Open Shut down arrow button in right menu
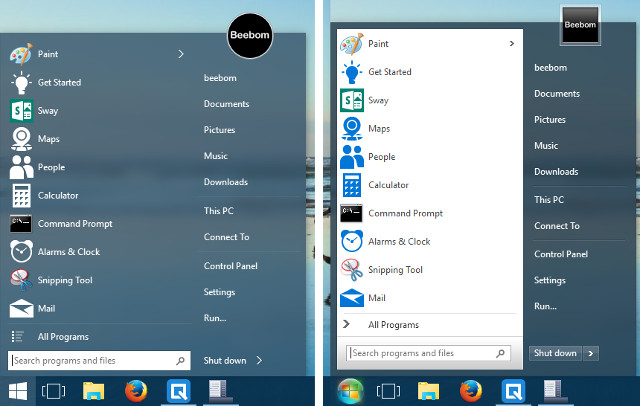 [x=591, y=353]
